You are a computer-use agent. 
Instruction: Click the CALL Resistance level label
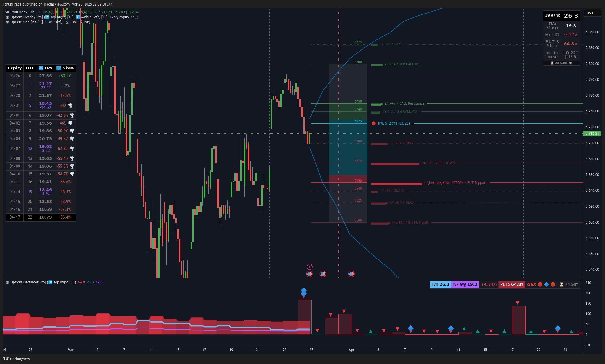point(405,103)
